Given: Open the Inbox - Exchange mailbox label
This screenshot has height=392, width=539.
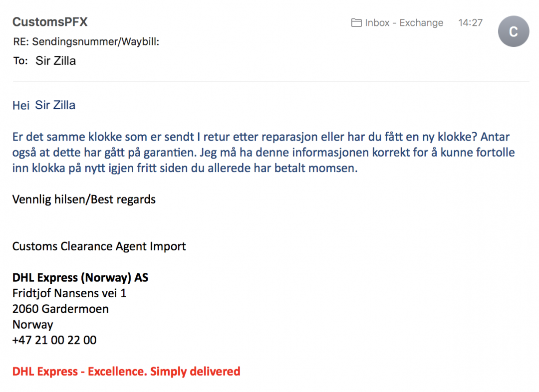Looking at the screenshot, I should (x=404, y=23).
